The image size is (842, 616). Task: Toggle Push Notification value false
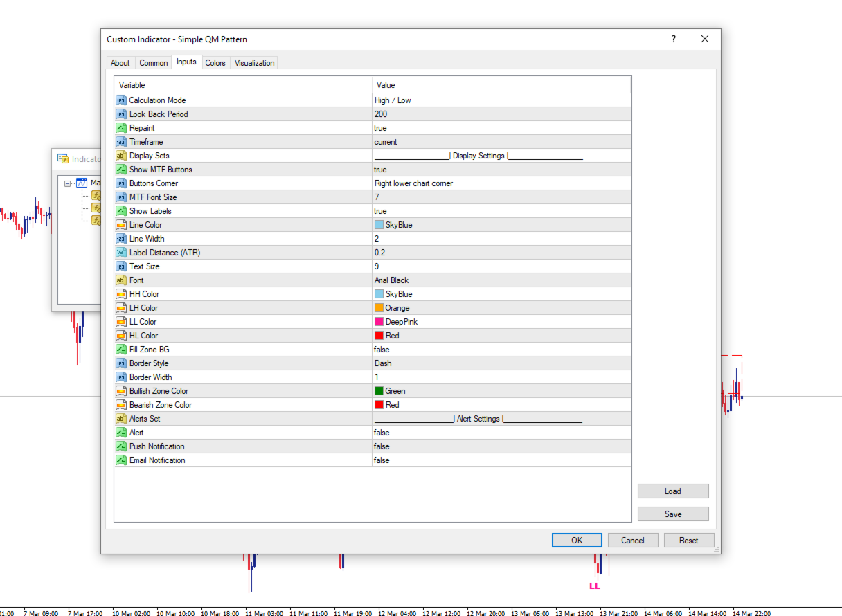[501, 446]
